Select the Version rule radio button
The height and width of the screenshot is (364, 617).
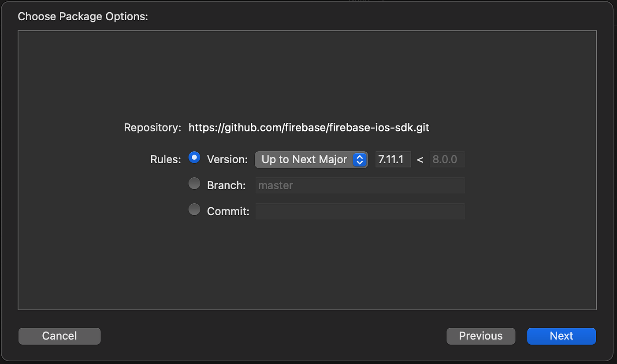(194, 157)
